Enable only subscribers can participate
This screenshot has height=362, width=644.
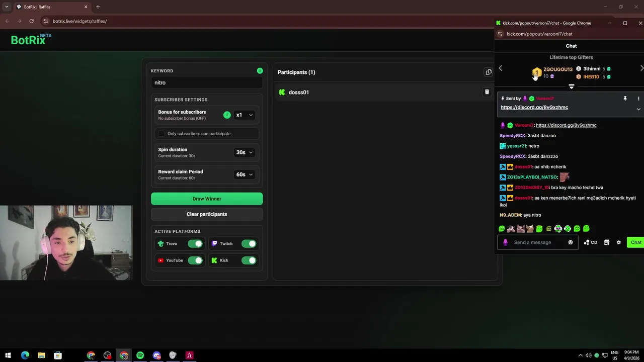pyautogui.click(x=161, y=134)
